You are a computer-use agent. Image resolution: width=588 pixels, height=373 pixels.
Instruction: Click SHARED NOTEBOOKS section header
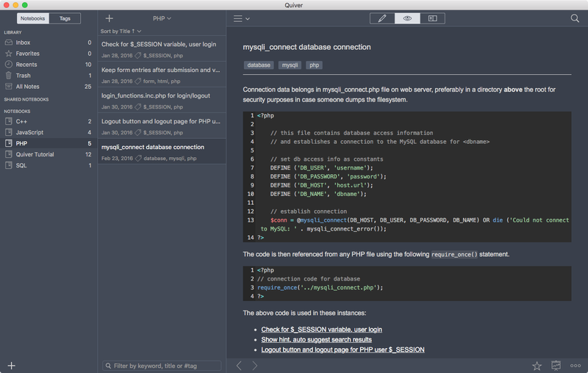point(26,100)
